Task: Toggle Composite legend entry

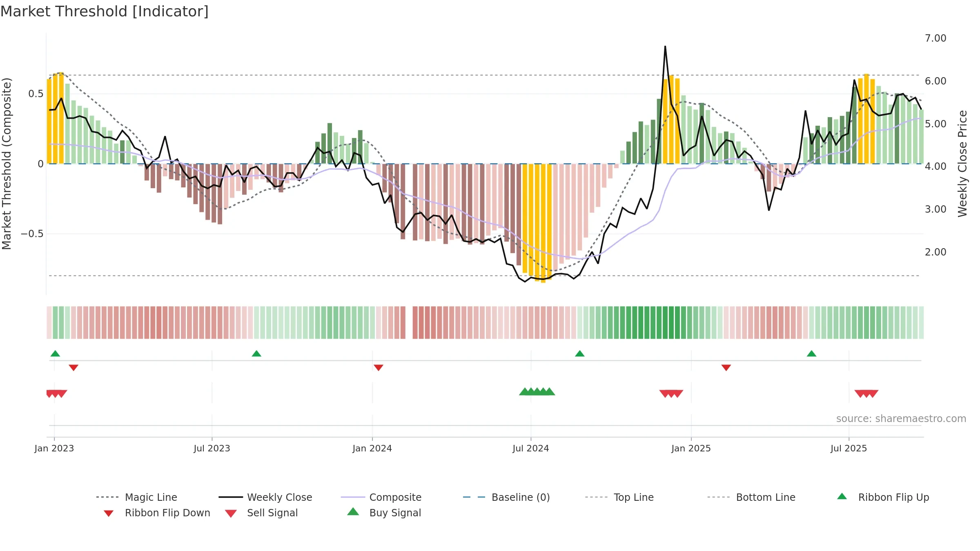Action: tap(381, 497)
